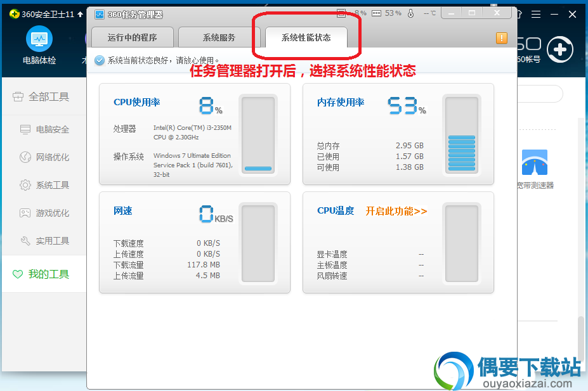Select 电脑安全 in the sidebar

pos(44,129)
